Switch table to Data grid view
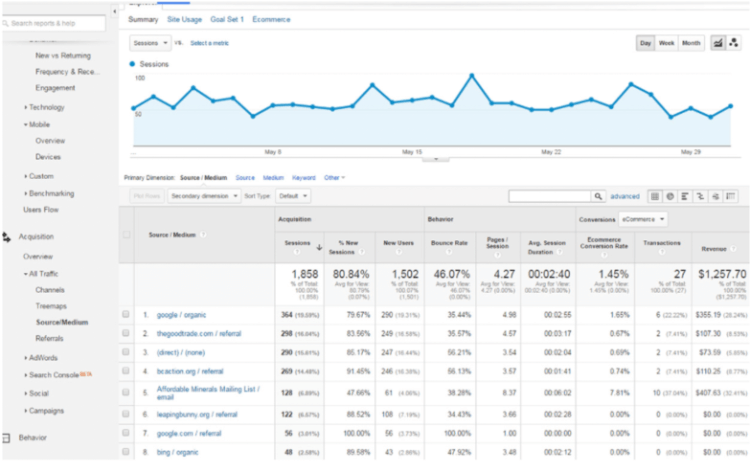 [655, 196]
